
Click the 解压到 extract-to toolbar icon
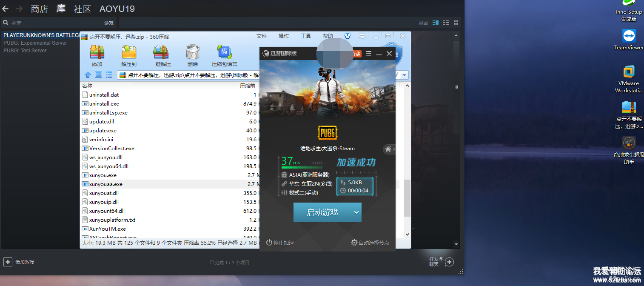click(x=128, y=52)
